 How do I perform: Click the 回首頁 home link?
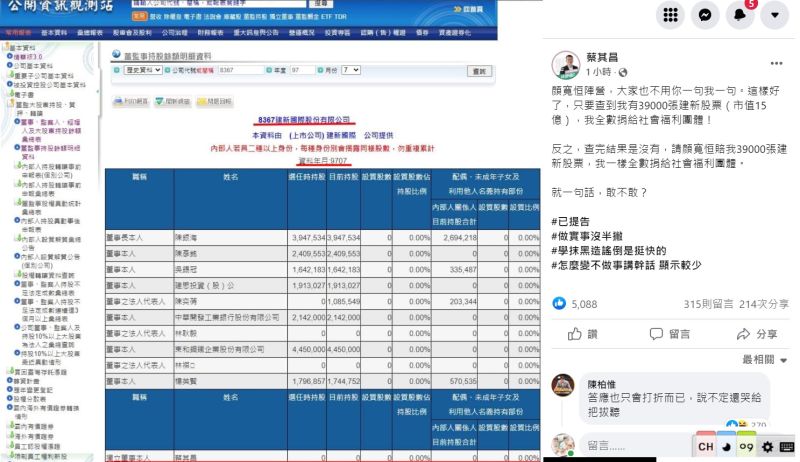pyautogui.click(x=468, y=9)
